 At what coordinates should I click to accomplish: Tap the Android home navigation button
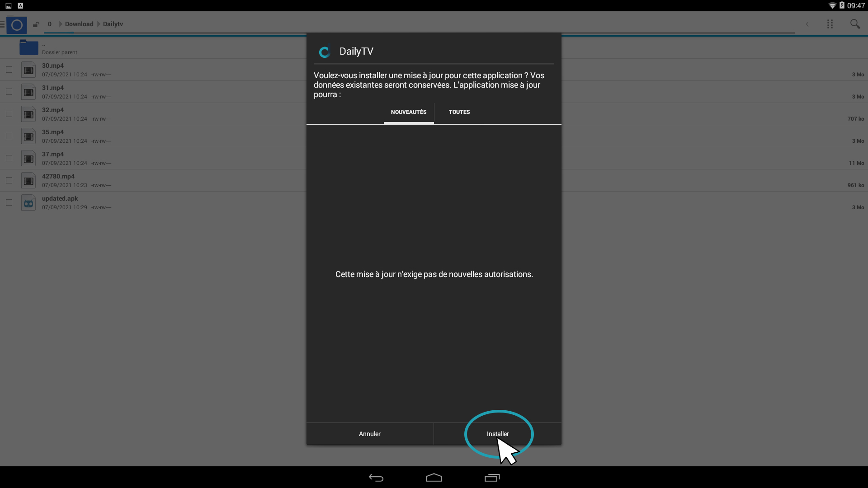tap(434, 478)
